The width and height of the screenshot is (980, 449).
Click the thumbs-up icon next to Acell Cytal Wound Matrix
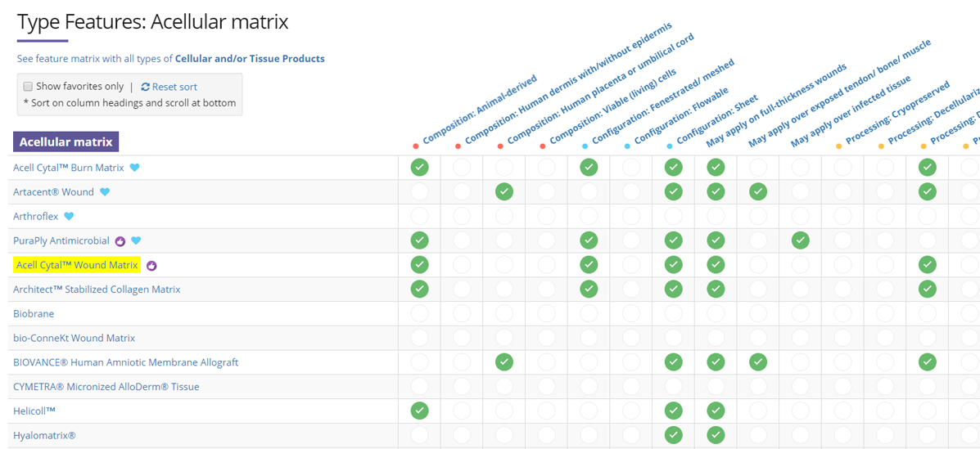151,266
